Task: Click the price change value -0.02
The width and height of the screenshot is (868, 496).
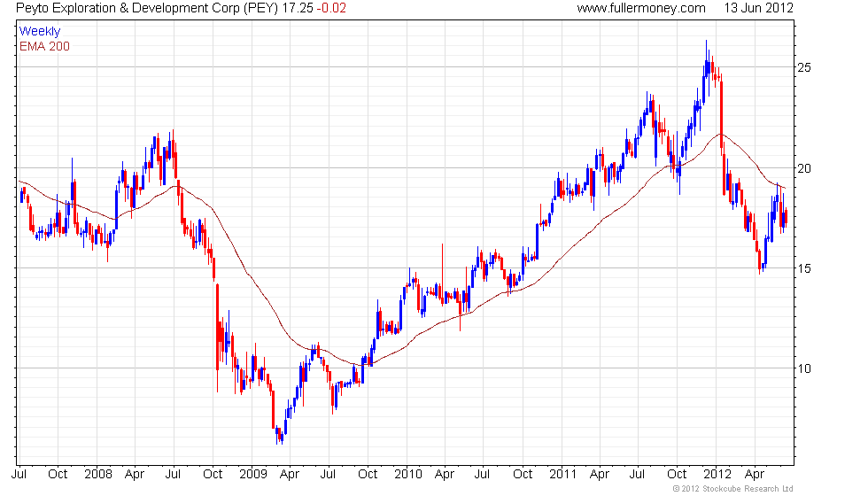Action: click(331, 8)
